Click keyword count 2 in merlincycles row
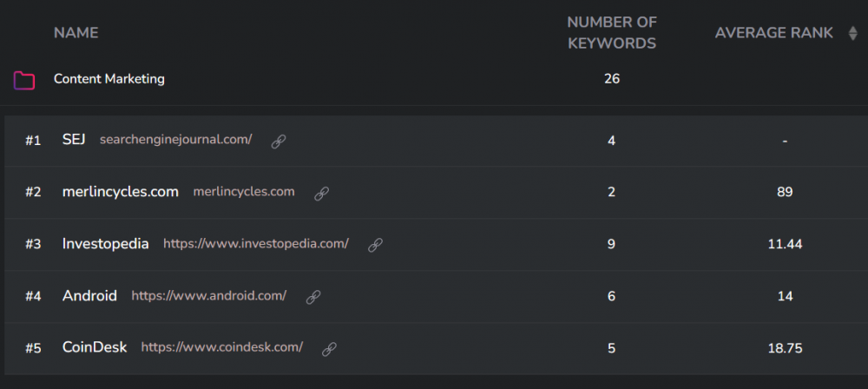The height and width of the screenshot is (389, 868). tap(611, 192)
